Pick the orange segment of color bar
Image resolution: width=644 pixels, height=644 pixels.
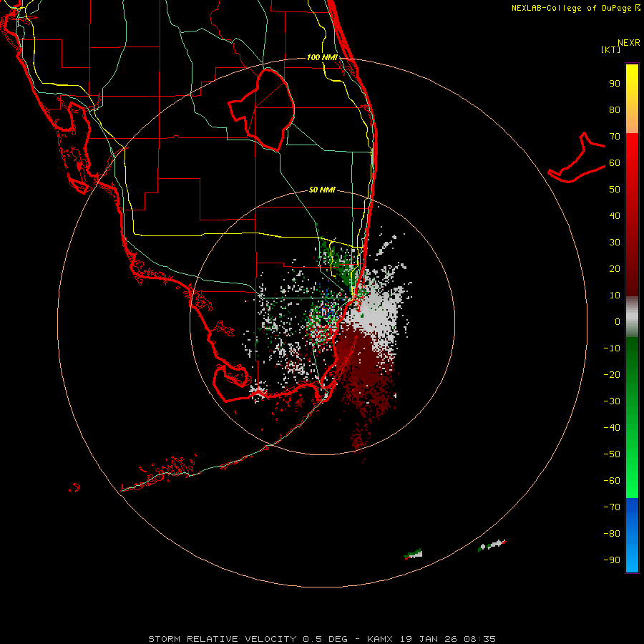point(632,122)
